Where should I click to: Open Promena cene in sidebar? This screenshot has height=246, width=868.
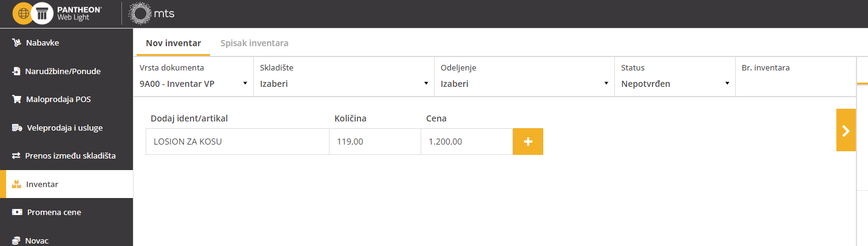(x=66, y=212)
